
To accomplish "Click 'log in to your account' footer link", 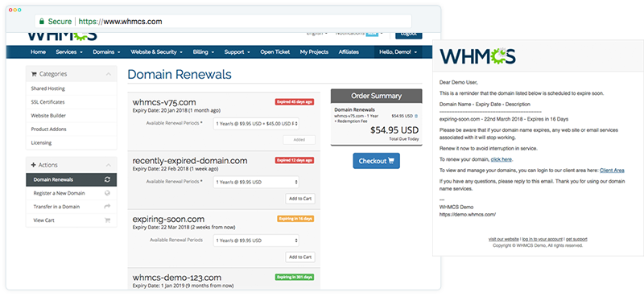I will pos(543,239).
